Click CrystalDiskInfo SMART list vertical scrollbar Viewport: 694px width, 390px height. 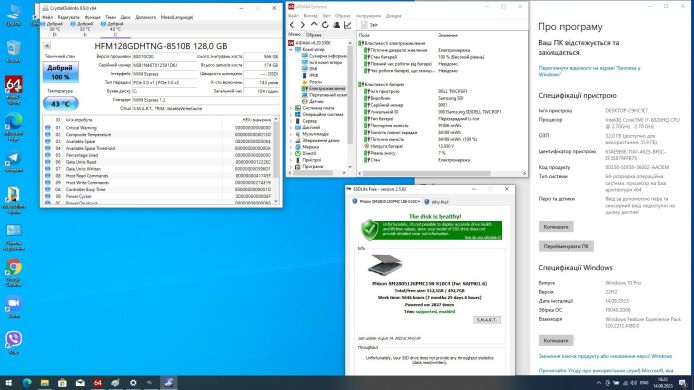276,160
